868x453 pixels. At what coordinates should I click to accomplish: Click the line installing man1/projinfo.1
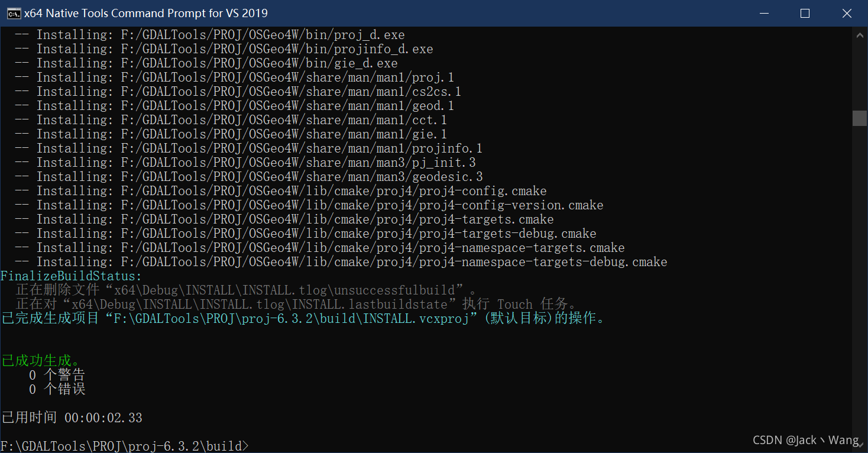(249, 148)
